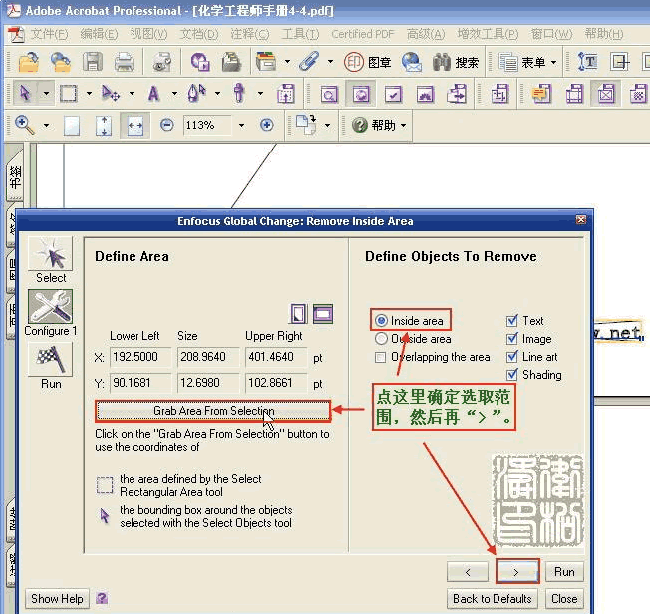
Task: Open the 文件(F) menu
Action: click(x=49, y=34)
